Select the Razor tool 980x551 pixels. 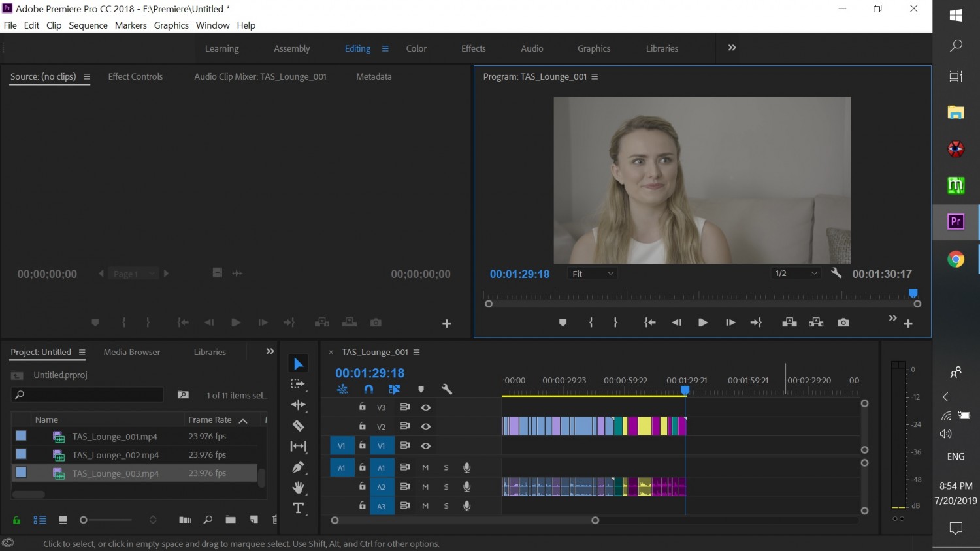pos(299,426)
